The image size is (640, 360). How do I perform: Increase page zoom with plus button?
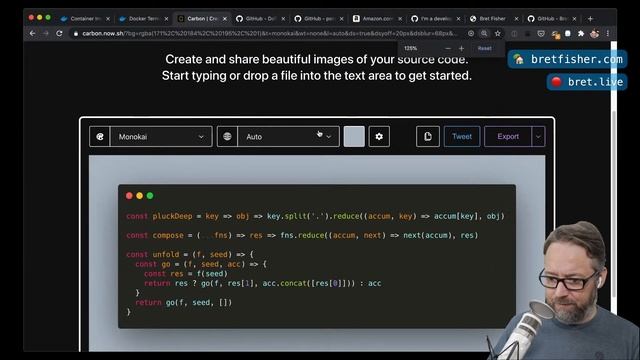pyautogui.click(x=461, y=49)
